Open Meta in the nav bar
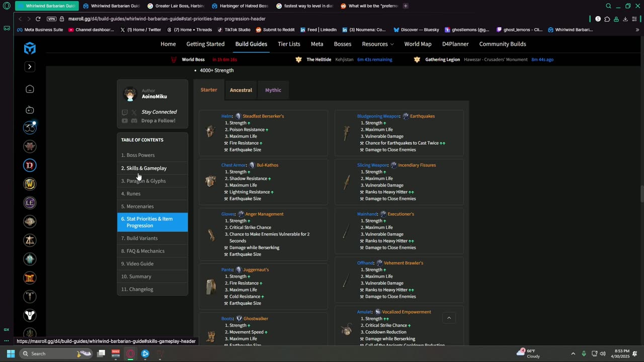The height and width of the screenshot is (362, 644). point(317,44)
